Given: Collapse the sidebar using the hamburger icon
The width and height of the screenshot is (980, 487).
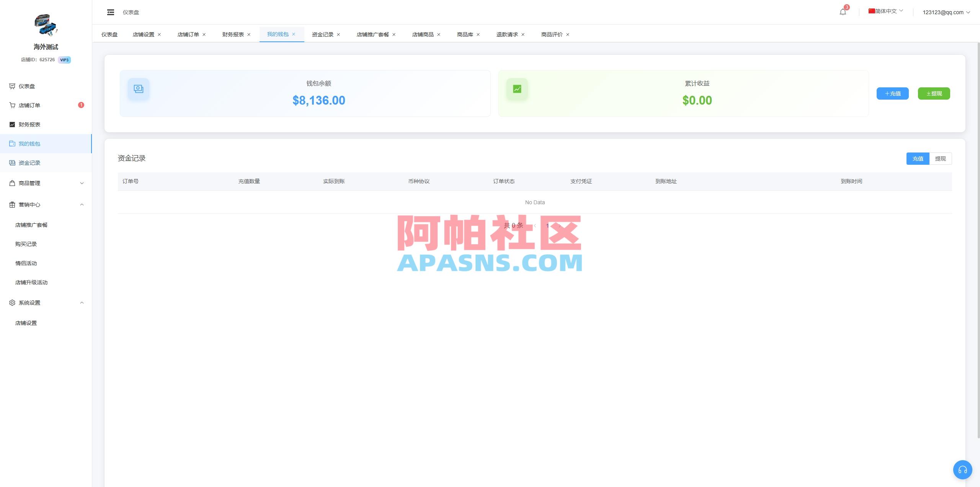Looking at the screenshot, I should point(111,12).
